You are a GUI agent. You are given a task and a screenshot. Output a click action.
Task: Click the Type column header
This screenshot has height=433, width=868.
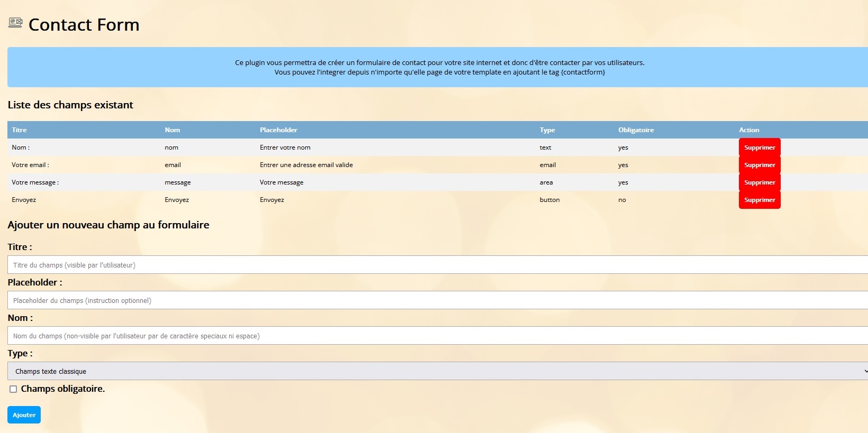[547, 130]
